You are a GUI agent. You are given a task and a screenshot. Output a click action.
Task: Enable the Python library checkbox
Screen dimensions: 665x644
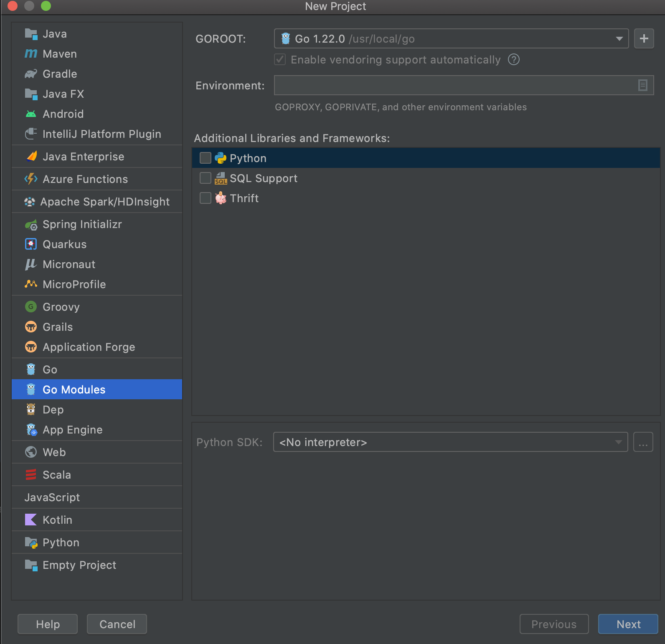(x=206, y=158)
